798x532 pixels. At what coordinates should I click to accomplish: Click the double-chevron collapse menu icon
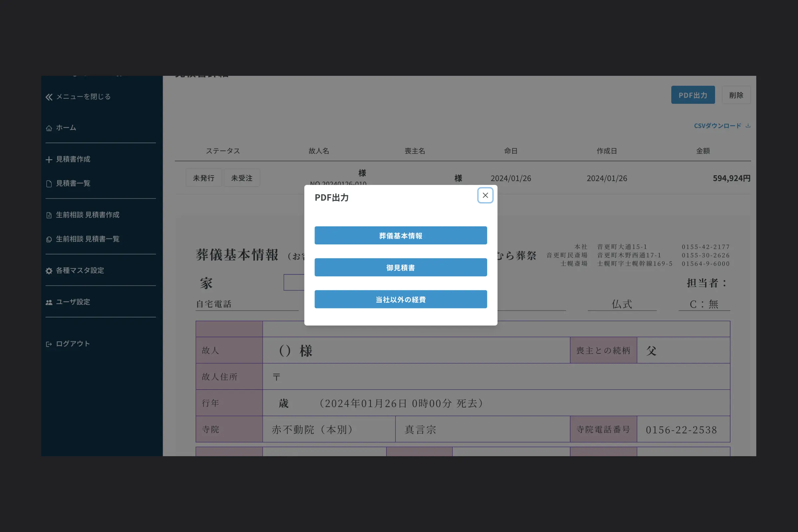49,97
